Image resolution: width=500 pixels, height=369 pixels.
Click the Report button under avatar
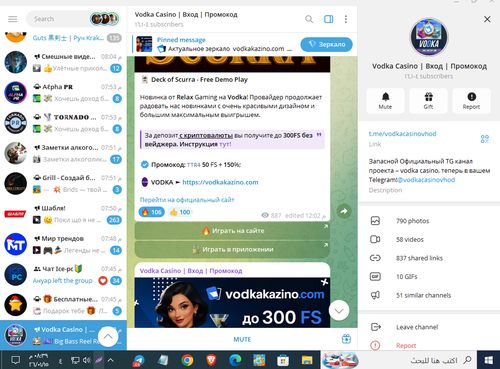click(x=471, y=101)
